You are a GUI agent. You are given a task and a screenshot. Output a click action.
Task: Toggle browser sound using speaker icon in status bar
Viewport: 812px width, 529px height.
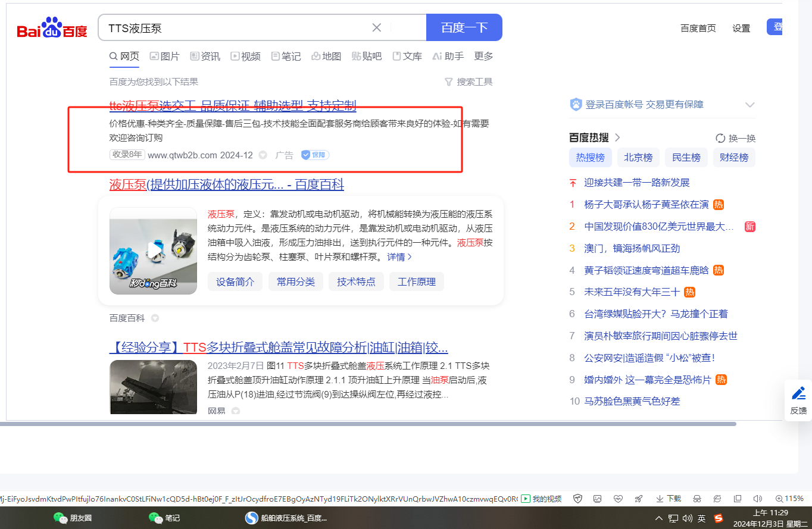click(757, 499)
